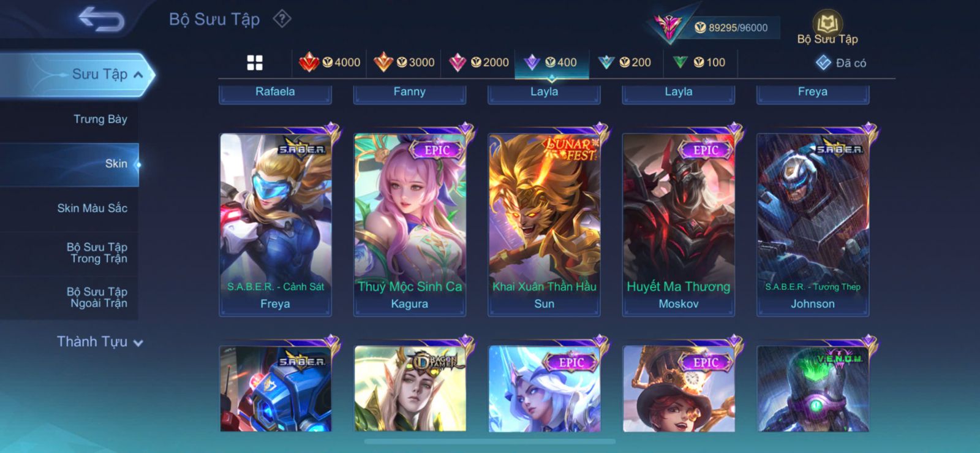980x453 pixels.
Task: Open the help question mark icon
Action: click(x=282, y=19)
